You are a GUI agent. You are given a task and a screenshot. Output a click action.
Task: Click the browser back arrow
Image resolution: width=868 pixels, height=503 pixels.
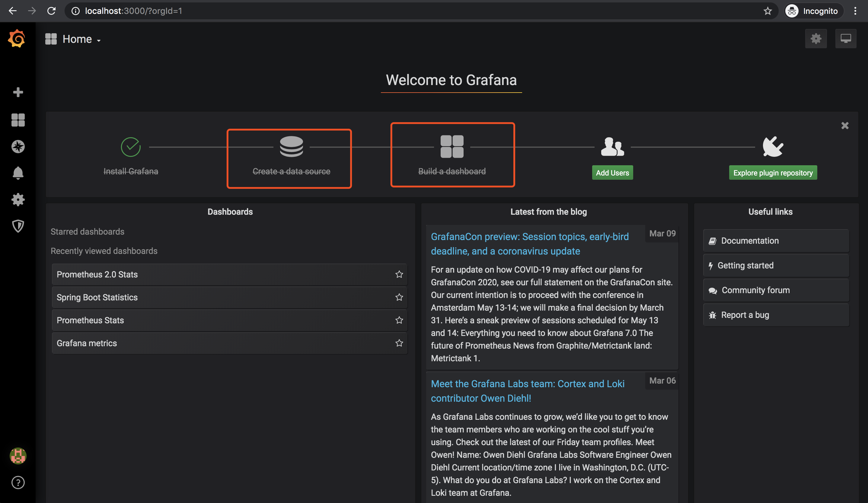point(13,11)
